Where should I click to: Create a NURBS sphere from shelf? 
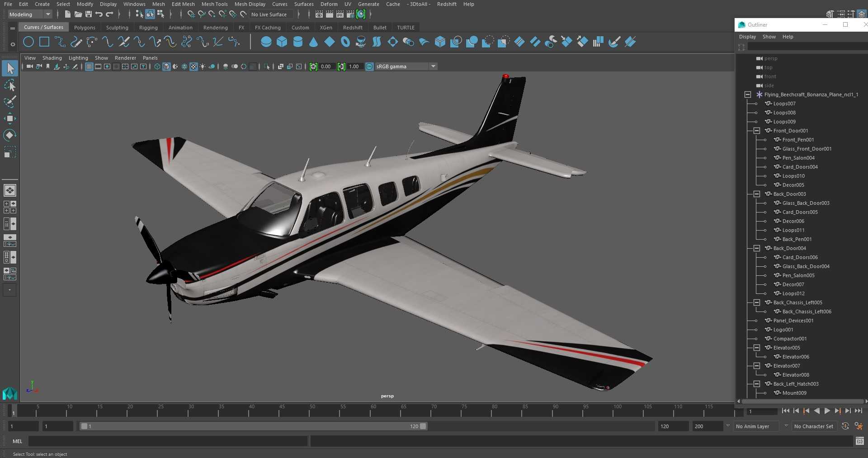tap(266, 42)
